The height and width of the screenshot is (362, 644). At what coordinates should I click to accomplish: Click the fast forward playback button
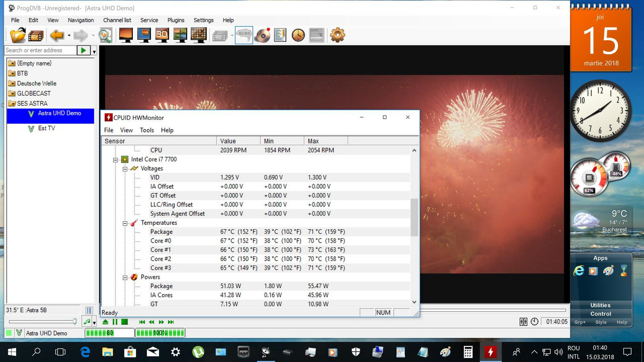(x=161, y=322)
